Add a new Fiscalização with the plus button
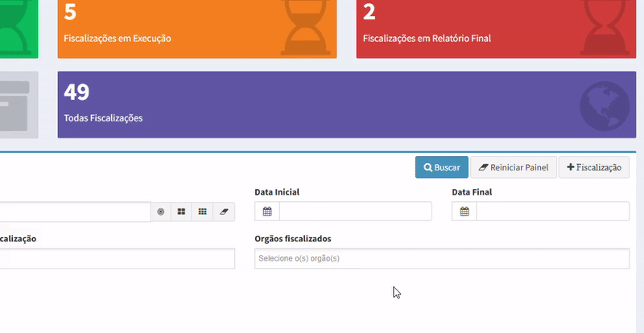 tap(594, 167)
